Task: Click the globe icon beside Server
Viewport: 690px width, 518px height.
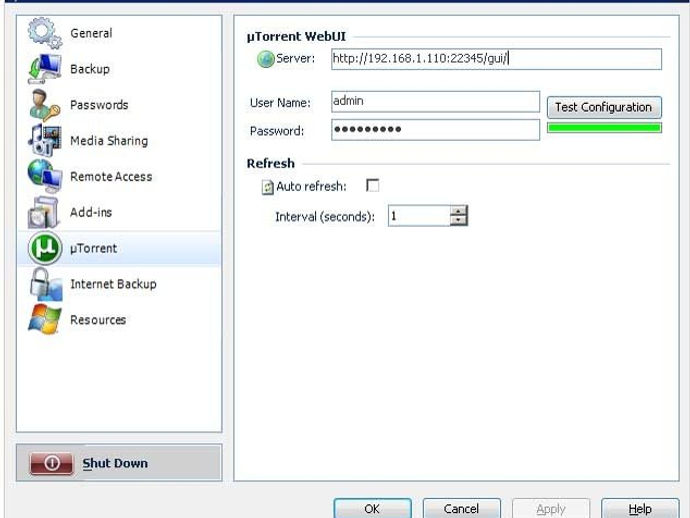Action: tap(266, 59)
